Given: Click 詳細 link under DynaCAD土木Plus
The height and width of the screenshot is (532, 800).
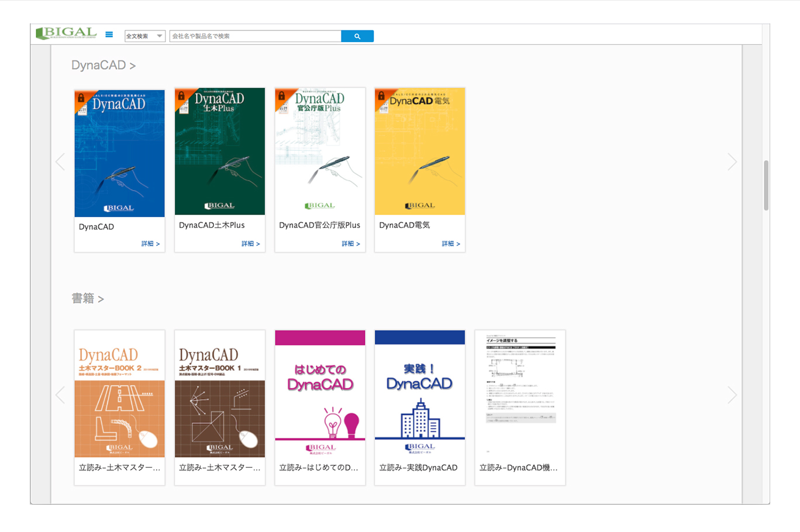Looking at the screenshot, I should click(250, 244).
